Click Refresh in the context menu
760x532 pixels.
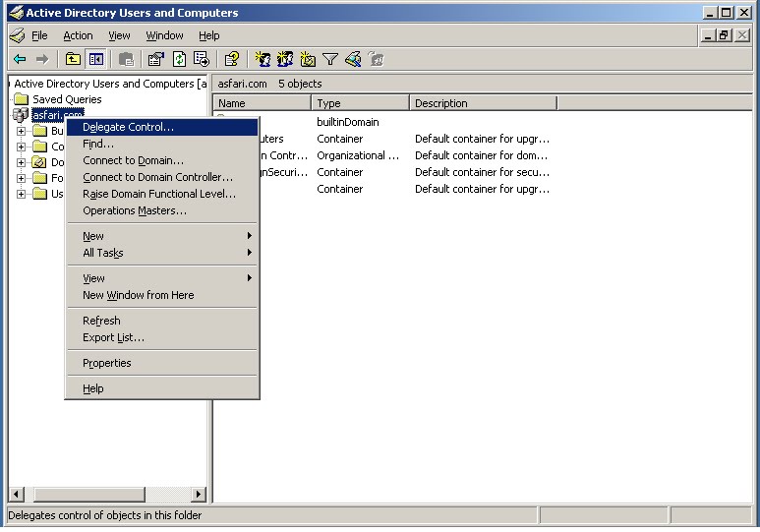[162, 321]
